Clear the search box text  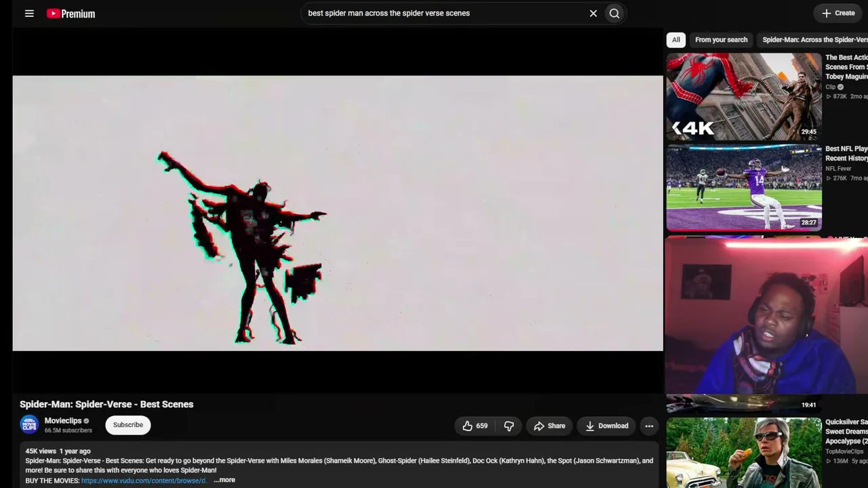[593, 13]
